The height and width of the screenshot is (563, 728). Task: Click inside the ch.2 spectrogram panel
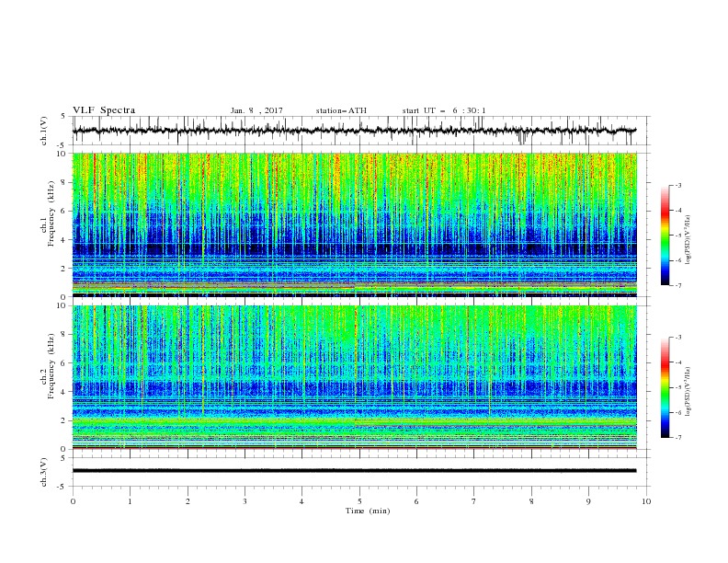coord(354,377)
